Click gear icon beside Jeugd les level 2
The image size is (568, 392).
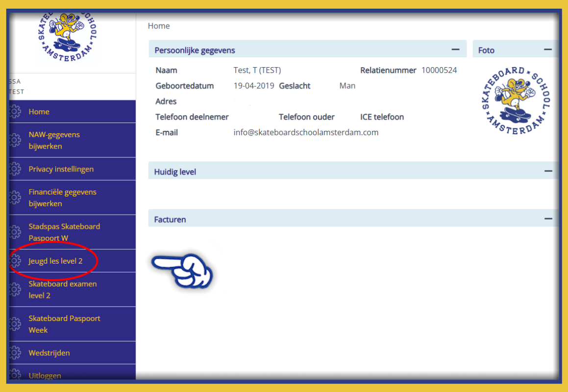coord(15,261)
